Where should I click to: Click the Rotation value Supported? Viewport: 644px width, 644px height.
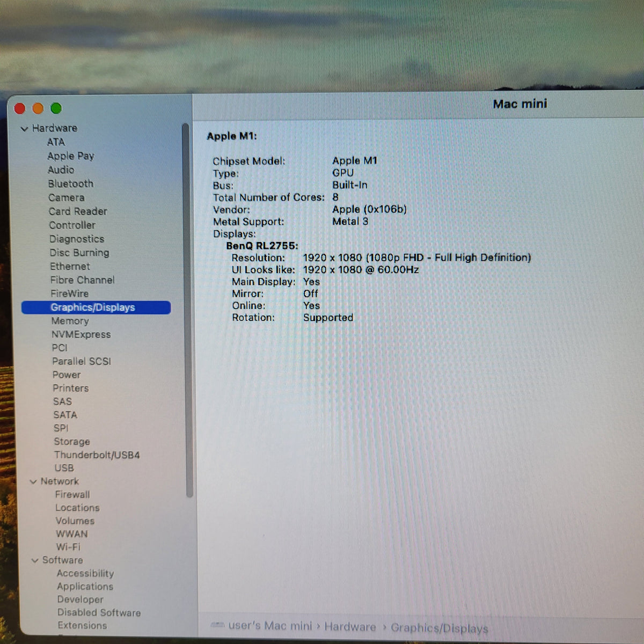[x=328, y=318]
